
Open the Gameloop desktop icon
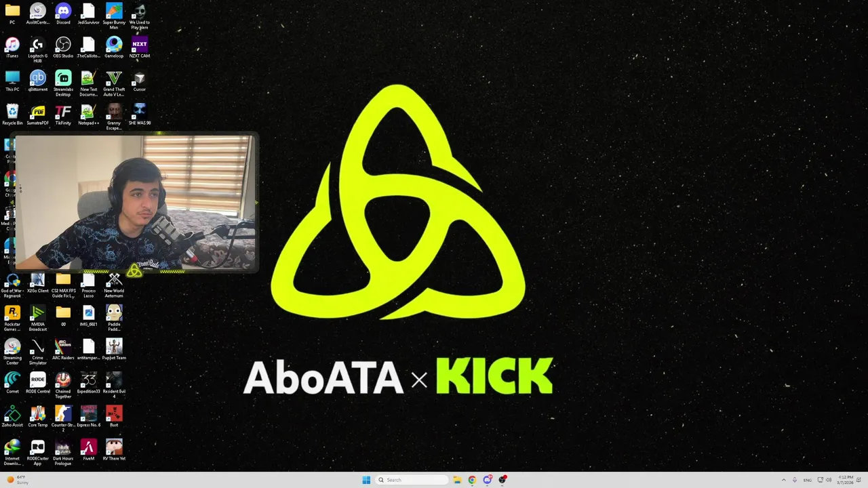tap(114, 47)
